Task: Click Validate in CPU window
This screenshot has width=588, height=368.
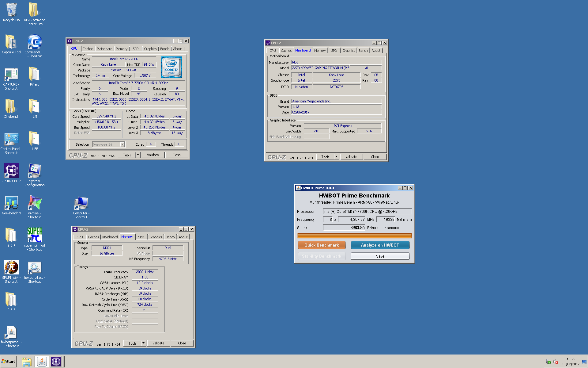Action: click(153, 155)
